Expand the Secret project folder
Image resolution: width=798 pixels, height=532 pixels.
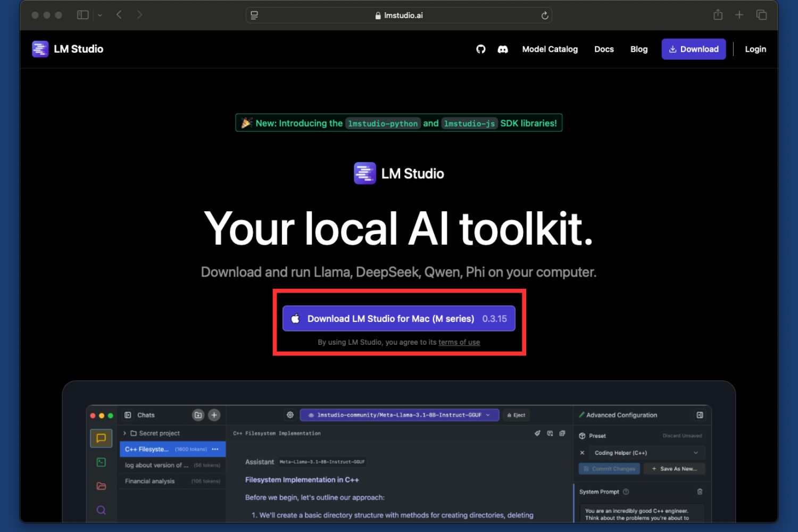pyautogui.click(x=124, y=433)
